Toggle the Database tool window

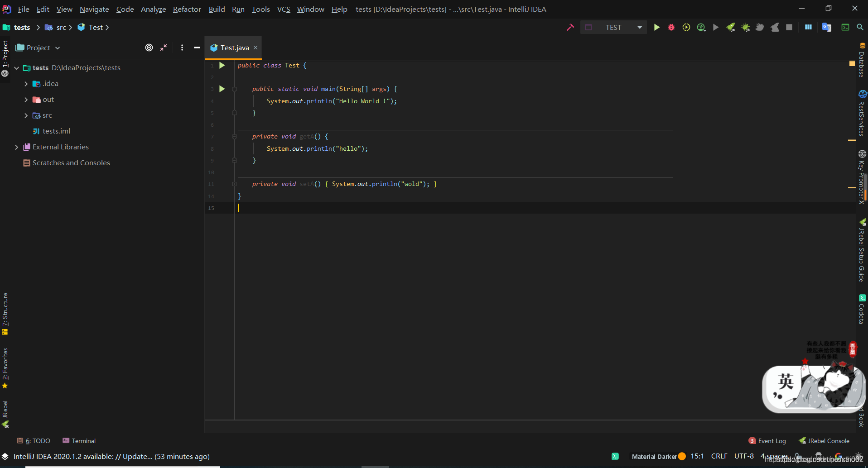pyautogui.click(x=862, y=60)
